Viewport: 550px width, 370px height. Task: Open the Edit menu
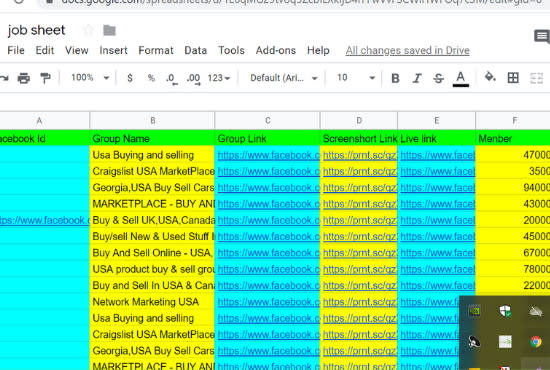45,51
